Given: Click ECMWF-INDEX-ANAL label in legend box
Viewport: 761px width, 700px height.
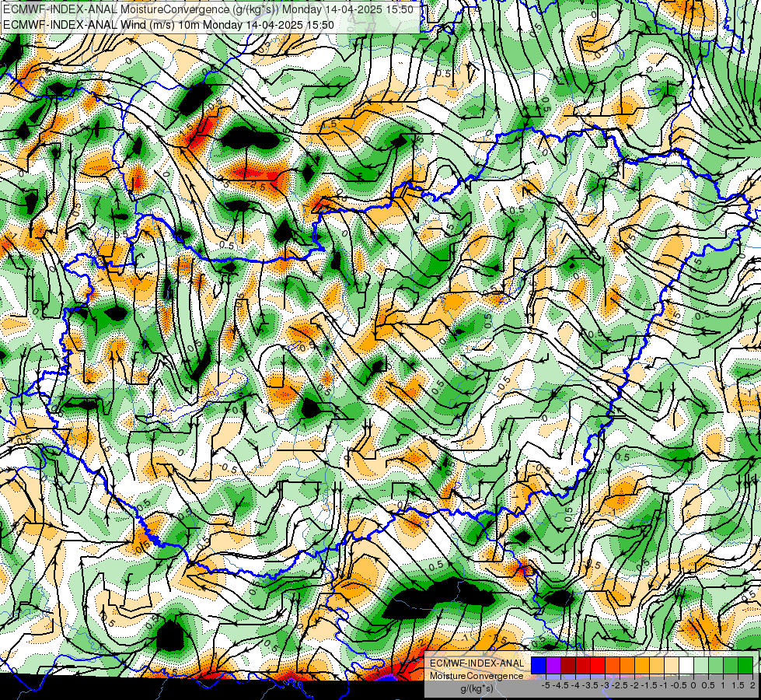Looking at the screenshot, I should click(x=477, y=663).
